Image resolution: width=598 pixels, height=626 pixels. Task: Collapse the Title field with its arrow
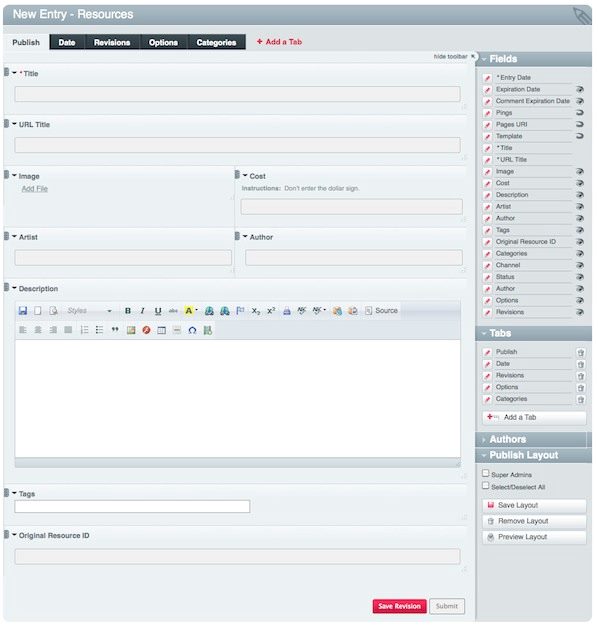pyautogui.click(x=14, y=73)
